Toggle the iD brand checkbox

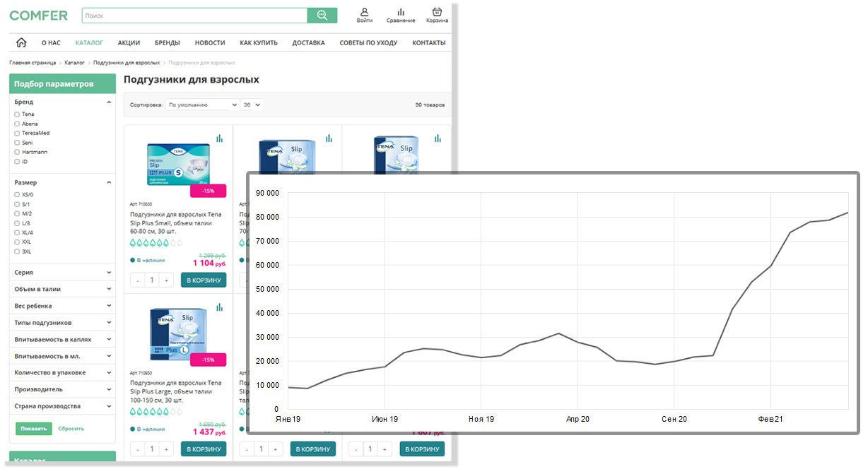(x=17, y=162)
